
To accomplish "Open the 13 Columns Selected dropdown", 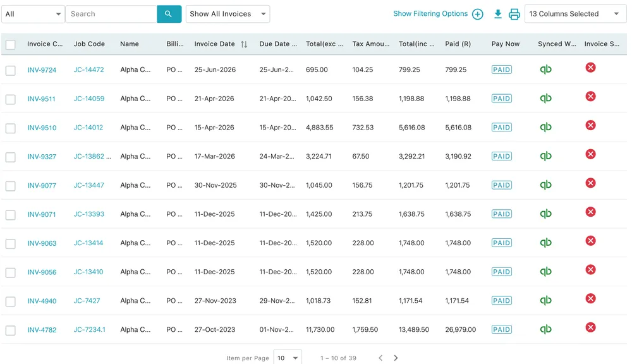I will pyautogui.click(x=575, y=14).
